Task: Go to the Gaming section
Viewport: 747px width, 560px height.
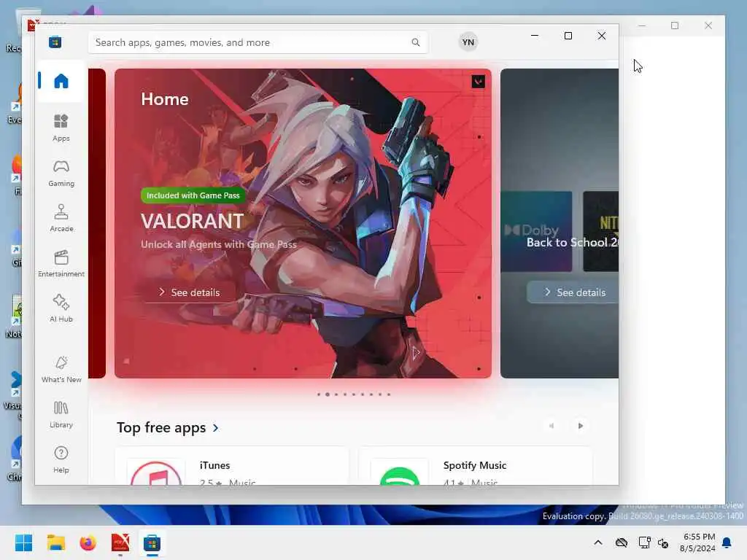Action: (x=61, y=173)
